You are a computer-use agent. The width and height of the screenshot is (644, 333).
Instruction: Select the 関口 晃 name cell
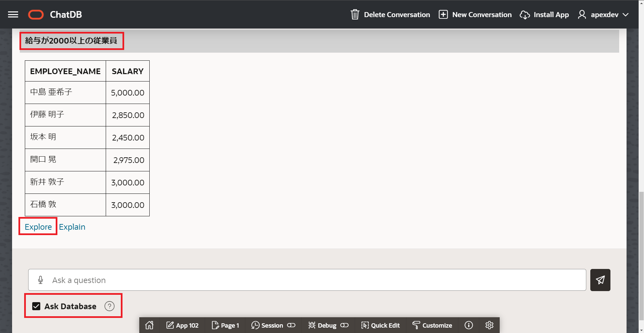pyautogui.click(x=65, y=160)
